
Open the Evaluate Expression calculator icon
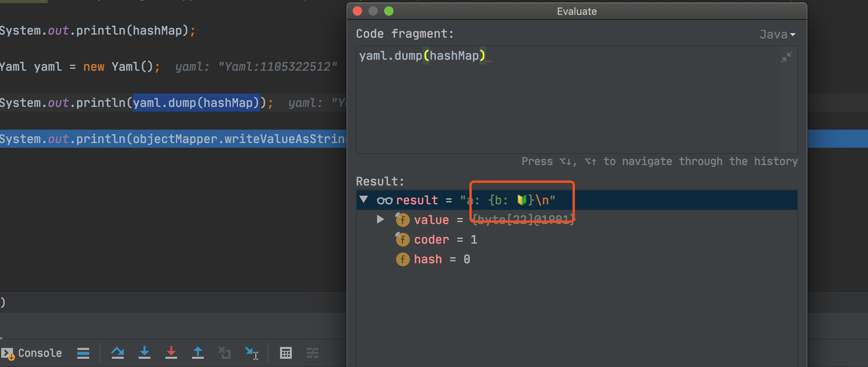286,352
